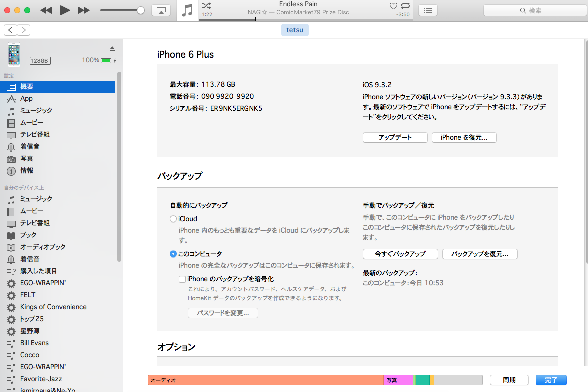Open AirPlay output selection
Image resolution: width=588 pixels, height=392 pixels.
coord(161,10)
